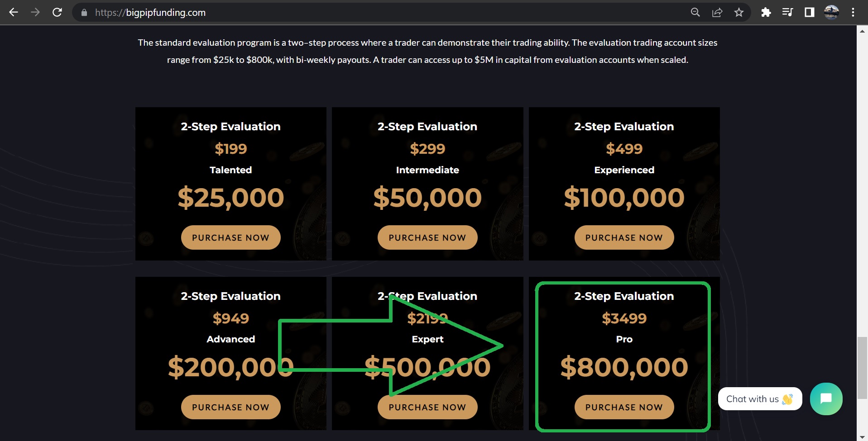Viewport: 868px width, 441px height.
Task: Open the profile avatar menu
Action: 831,12
